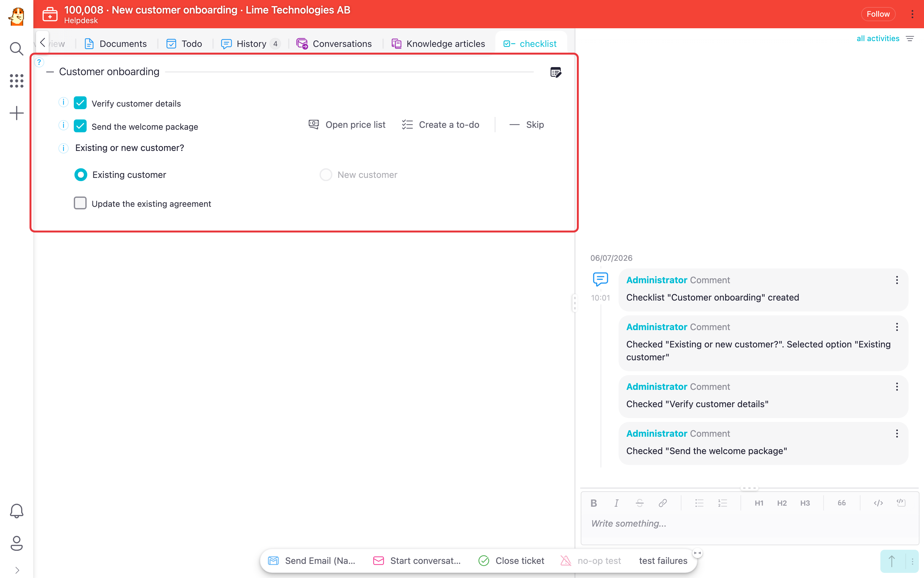Apply H2 heading
The width and height of the screenshot is (924, 578).
[x=782, y=503]
